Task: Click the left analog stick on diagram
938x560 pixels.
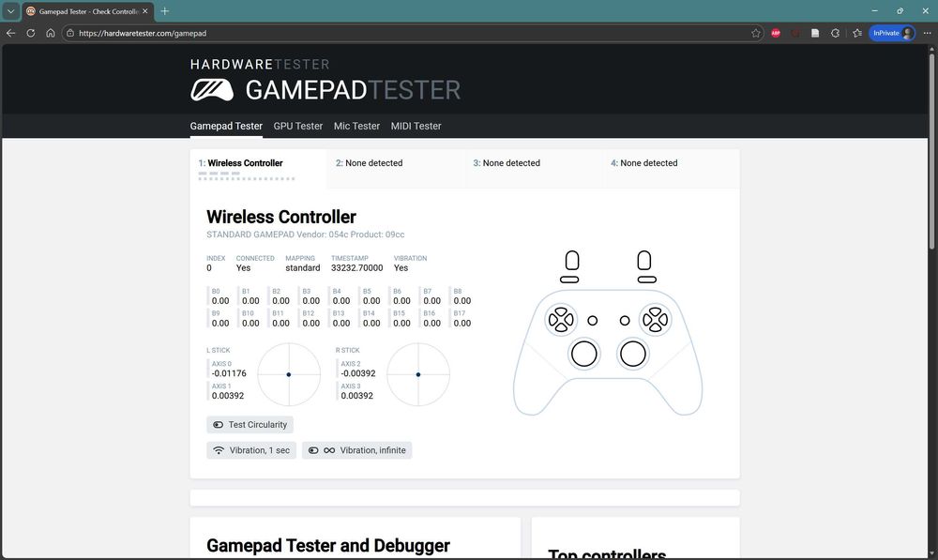Action: click(583, 355)
